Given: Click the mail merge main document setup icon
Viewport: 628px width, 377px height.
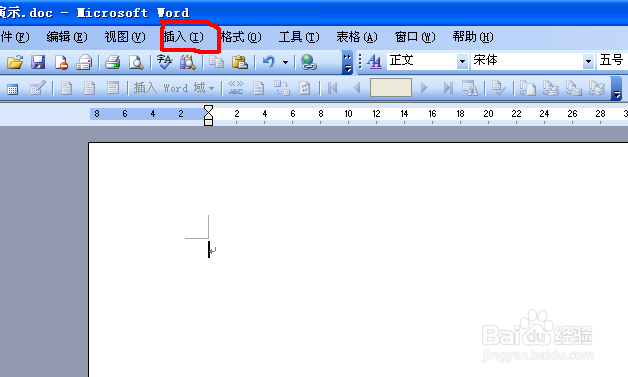Looking at the screenshot, I should coord(12,89).
